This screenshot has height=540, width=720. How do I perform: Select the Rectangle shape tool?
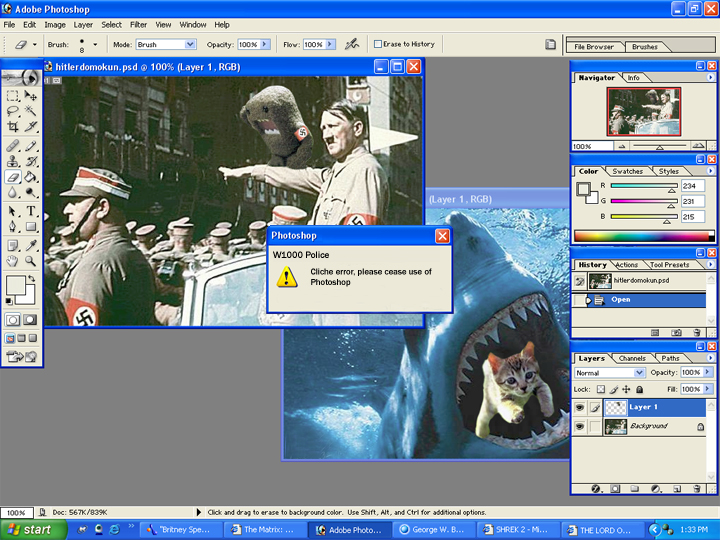click(x=30, y=226)
